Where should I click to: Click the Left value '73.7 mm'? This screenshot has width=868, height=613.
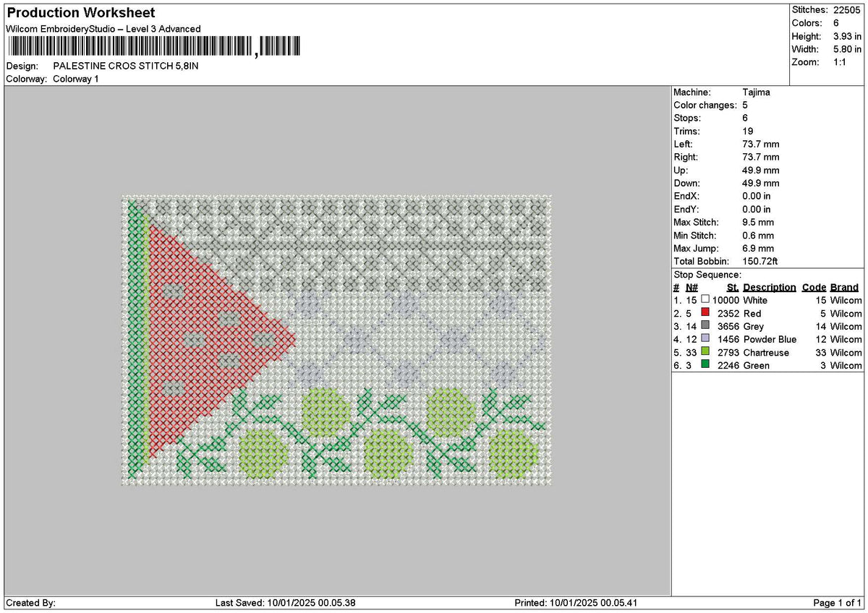[761, 145]
